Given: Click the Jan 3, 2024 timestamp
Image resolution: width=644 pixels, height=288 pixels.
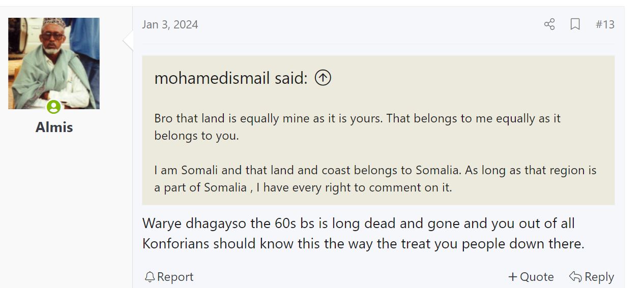Looking at the screenshot, I should point(170,24).
